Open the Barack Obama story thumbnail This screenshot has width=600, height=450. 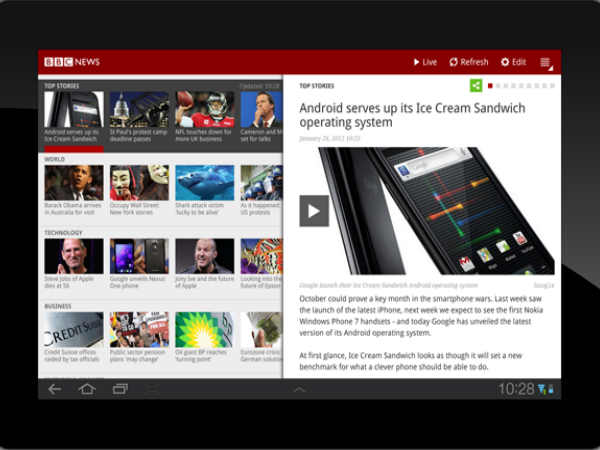(x=74, y=183)
